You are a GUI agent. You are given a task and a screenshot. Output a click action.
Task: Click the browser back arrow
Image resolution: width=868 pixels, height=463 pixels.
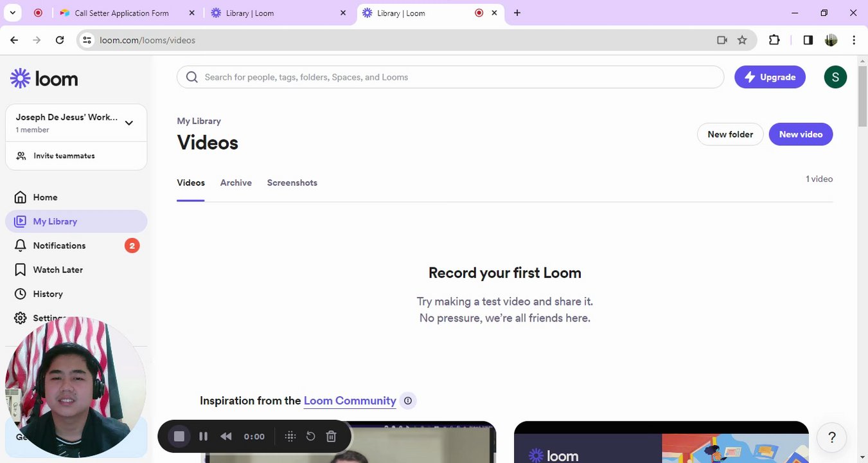click(14, 40)
